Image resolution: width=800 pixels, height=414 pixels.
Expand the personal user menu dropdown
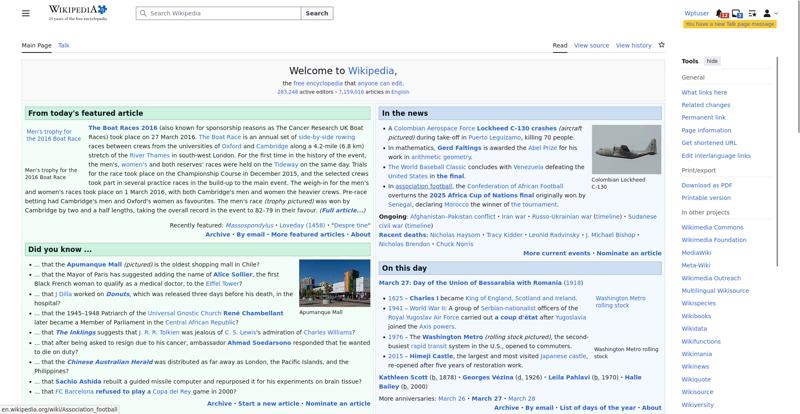(x=769, y=14)
